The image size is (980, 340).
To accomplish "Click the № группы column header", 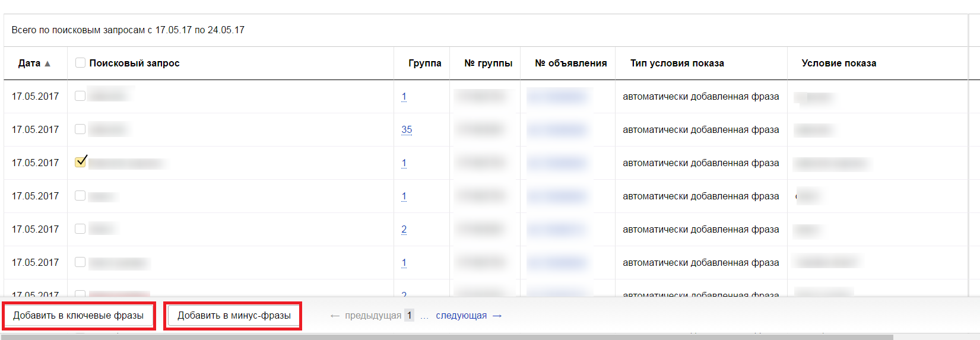I will (x=488, y=63).
